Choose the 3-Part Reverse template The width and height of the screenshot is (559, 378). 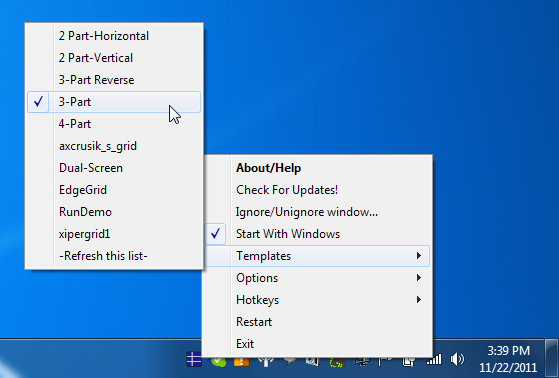pyautogui.click(x=114, y=80)
